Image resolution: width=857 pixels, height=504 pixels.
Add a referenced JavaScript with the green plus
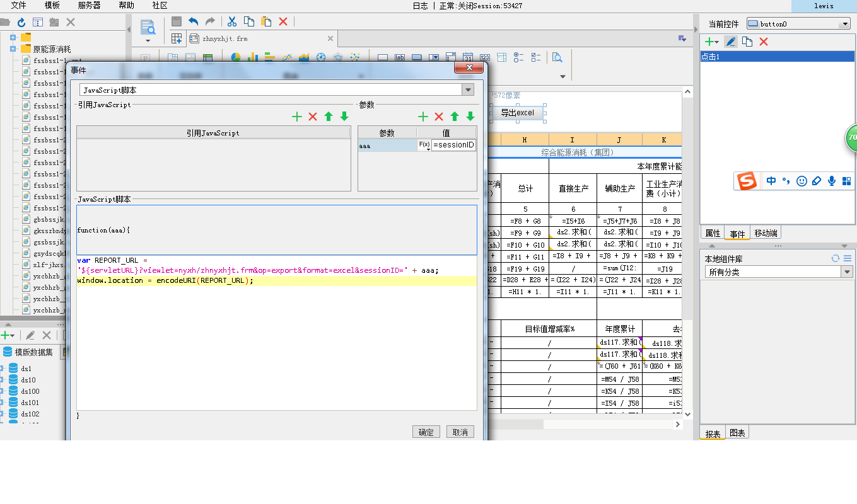pos(297,117)
